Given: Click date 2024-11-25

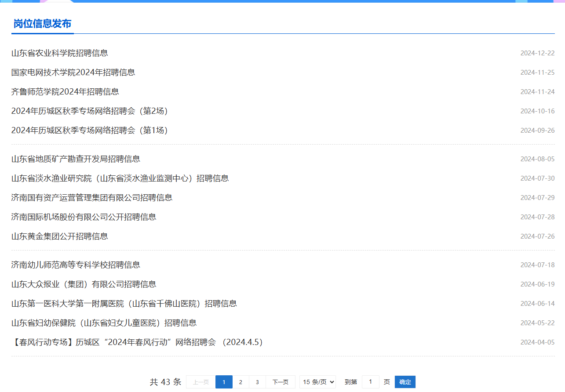Looking at the screenshot, I should pos(537,73).
